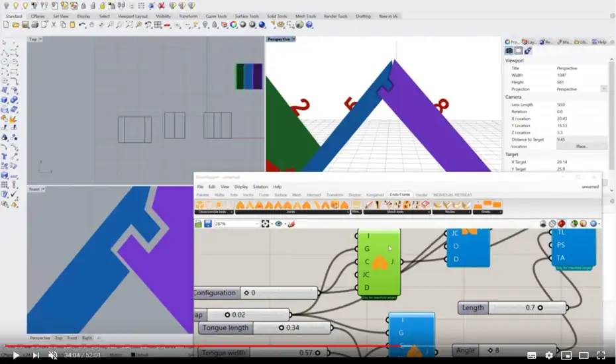Open the Grasshopper zoom percentage dropdown
This screenshot has height=364, width=616.
coord(257,224)
